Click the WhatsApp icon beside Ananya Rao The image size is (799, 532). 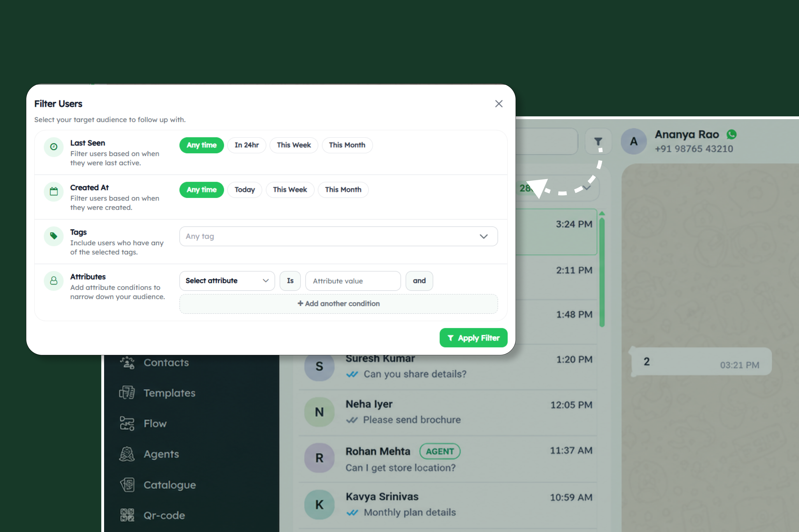coord(731,134)
